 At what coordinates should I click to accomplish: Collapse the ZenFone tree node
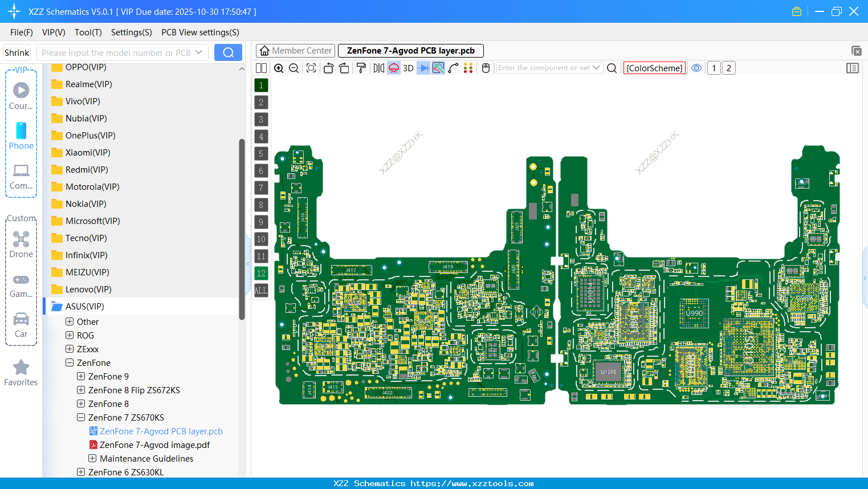[70, 362]
